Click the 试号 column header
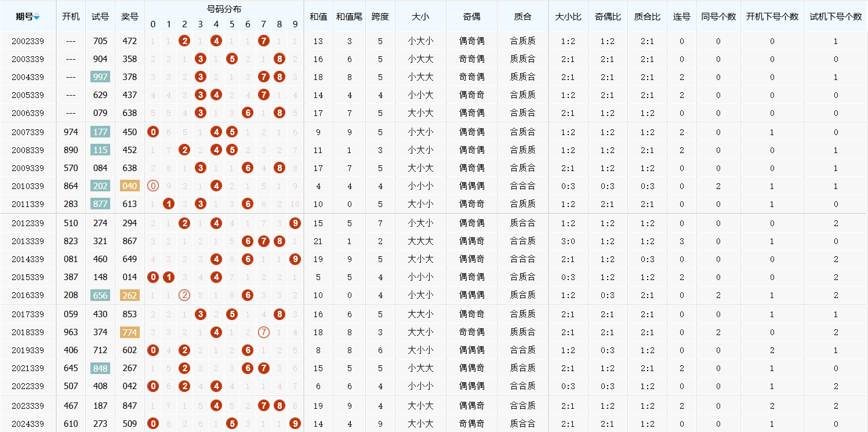This screenshot has width=868, height=432. click(x=100, y=16)
